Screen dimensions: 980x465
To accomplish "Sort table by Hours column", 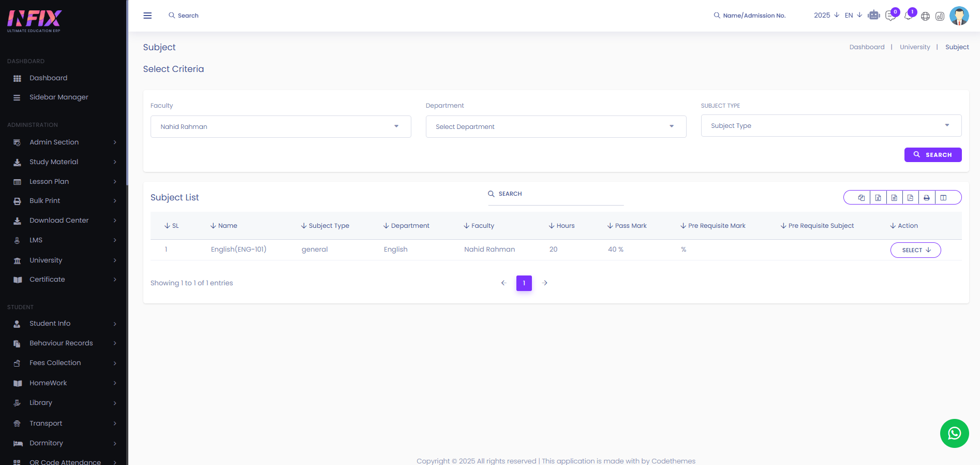I will point(562,226).
